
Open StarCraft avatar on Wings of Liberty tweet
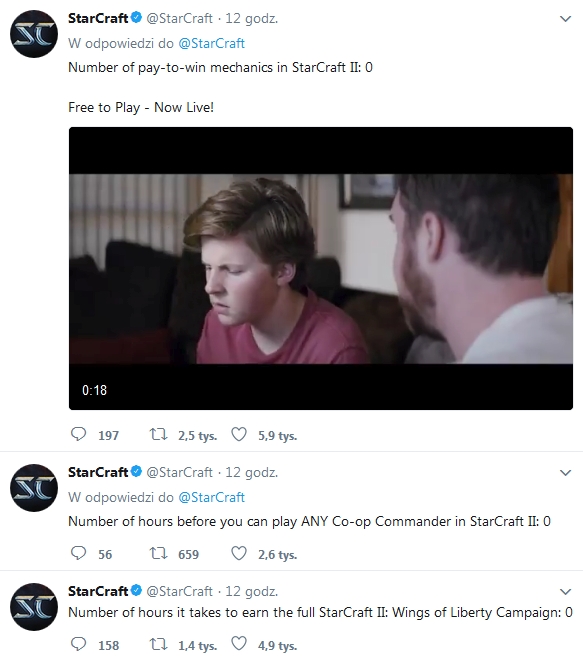pos(34,606)
